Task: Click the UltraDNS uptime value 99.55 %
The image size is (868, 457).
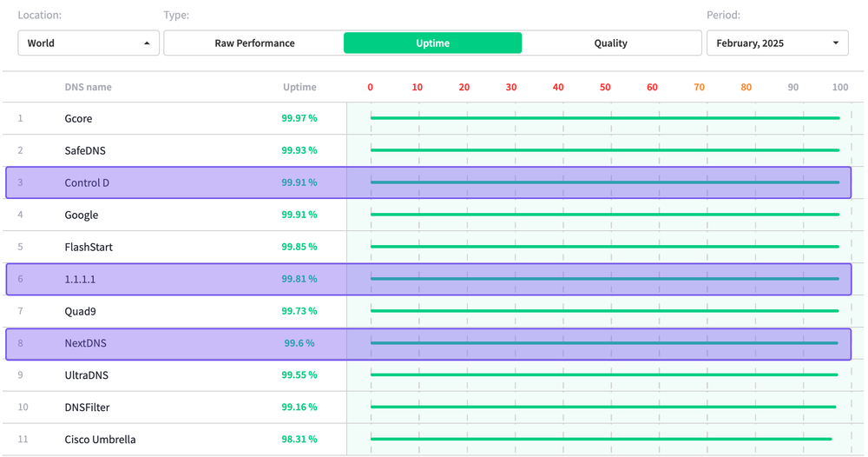Action: coord(299,375)
